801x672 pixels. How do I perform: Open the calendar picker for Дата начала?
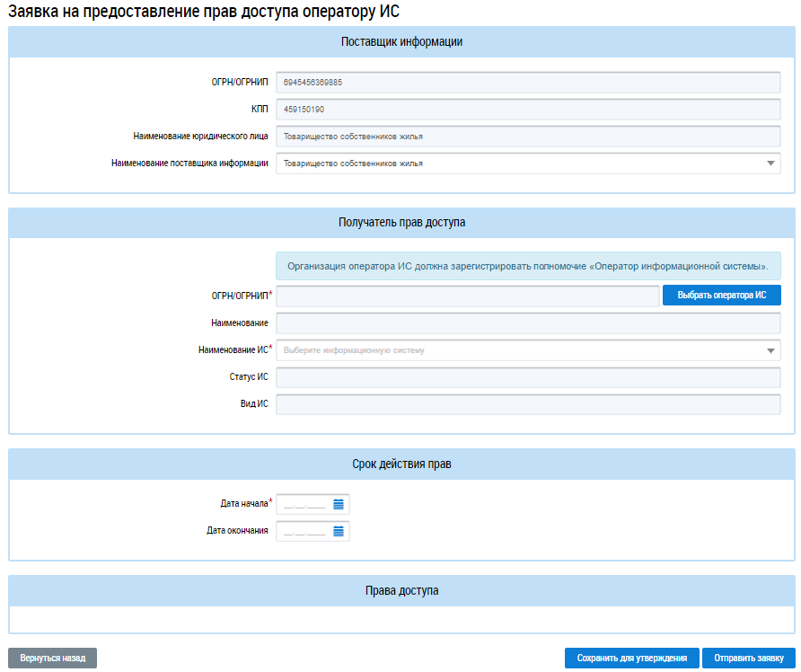(x=339, y=504)
